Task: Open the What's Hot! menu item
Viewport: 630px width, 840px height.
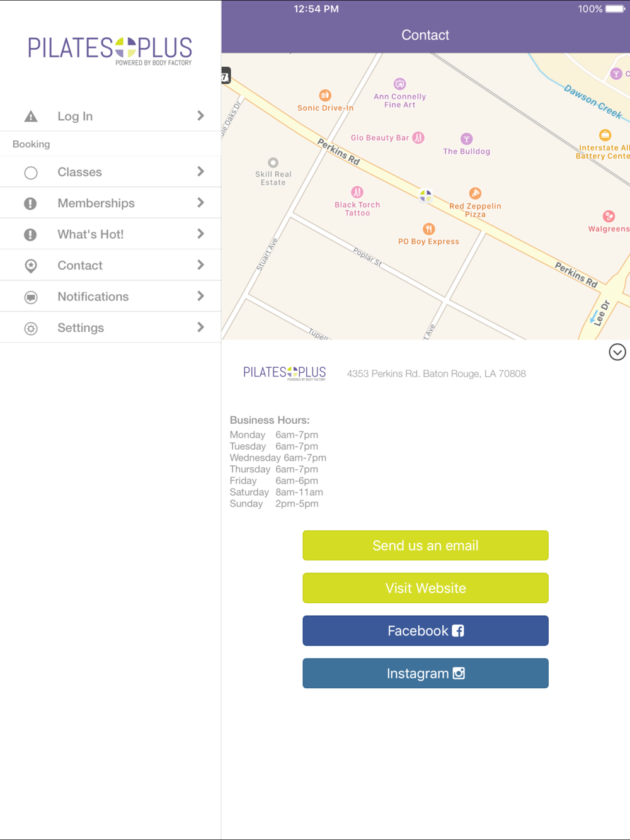Action: 110,234
